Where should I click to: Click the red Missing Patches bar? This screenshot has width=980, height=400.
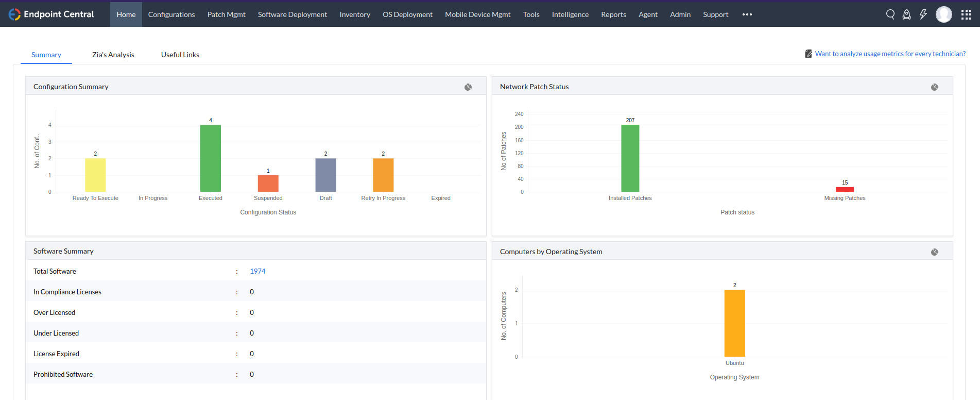click(x=845, y=189)
